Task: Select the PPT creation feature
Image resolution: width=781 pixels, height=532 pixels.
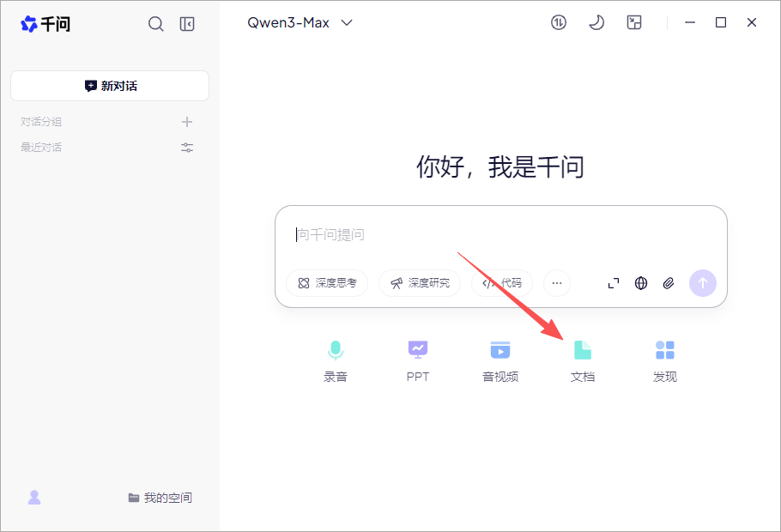Action: click(x=418, y=356)
